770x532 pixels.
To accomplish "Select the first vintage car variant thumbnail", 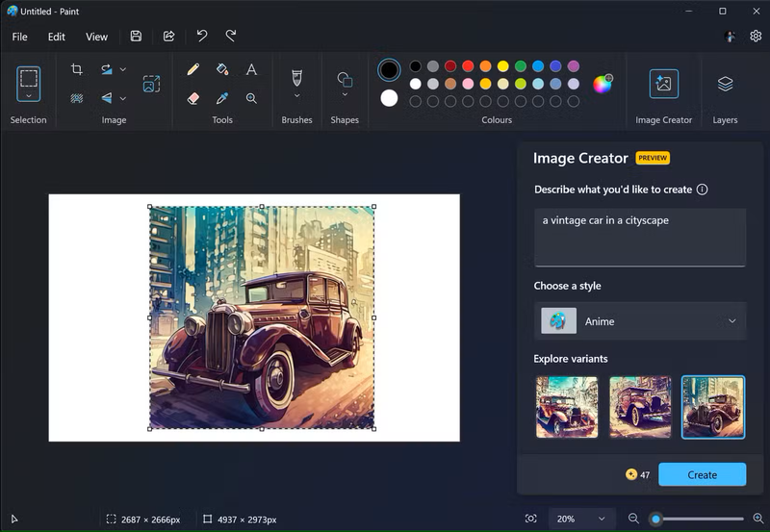I will point(566,407).
